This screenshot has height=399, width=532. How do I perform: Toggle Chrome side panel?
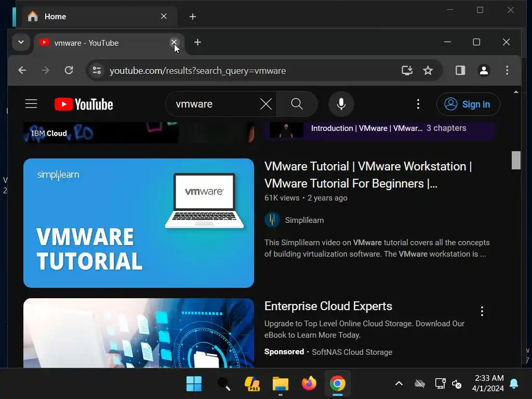(x=460, y=70)
